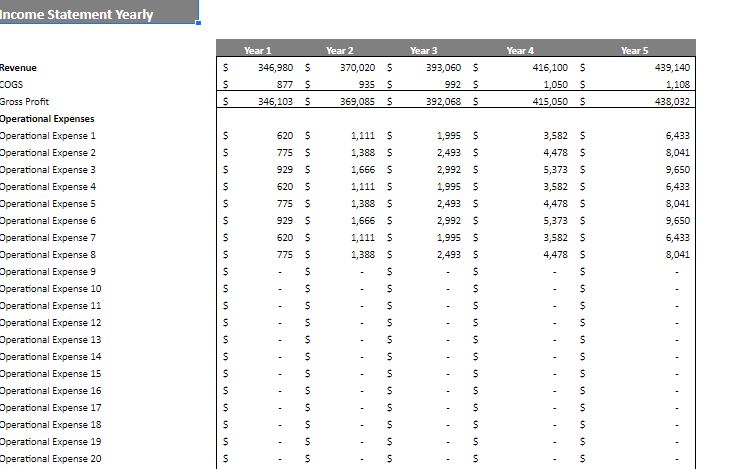The width and height of the screenshot is (744, 469).
Task: Select the Gross Profit row label
Action: point(24,102)
